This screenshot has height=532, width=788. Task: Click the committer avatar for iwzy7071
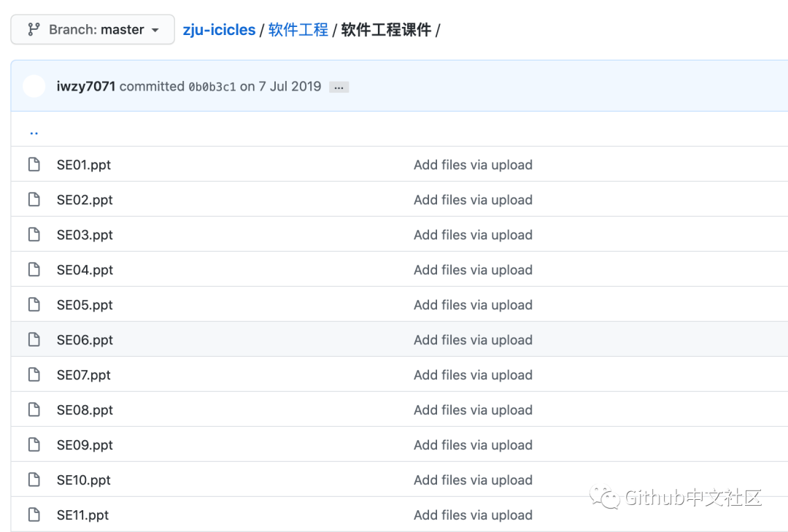34,86
